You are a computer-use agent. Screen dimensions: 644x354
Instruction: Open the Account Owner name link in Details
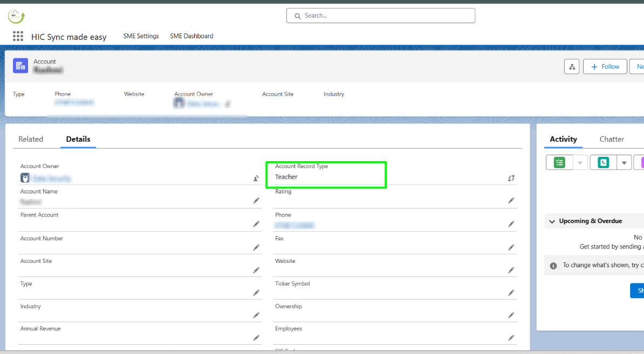pyautogui.click(x=52, y=178)
